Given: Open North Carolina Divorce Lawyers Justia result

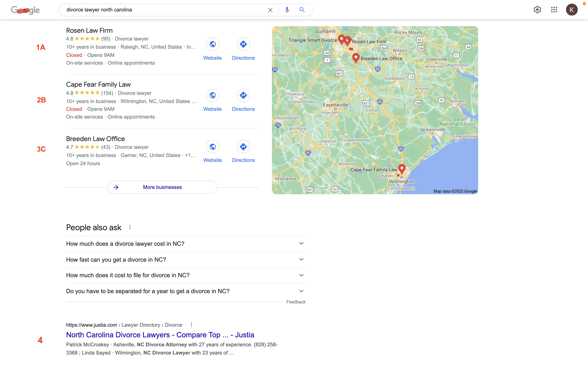Looking at the screenshot, I should (x=160, y=335).
